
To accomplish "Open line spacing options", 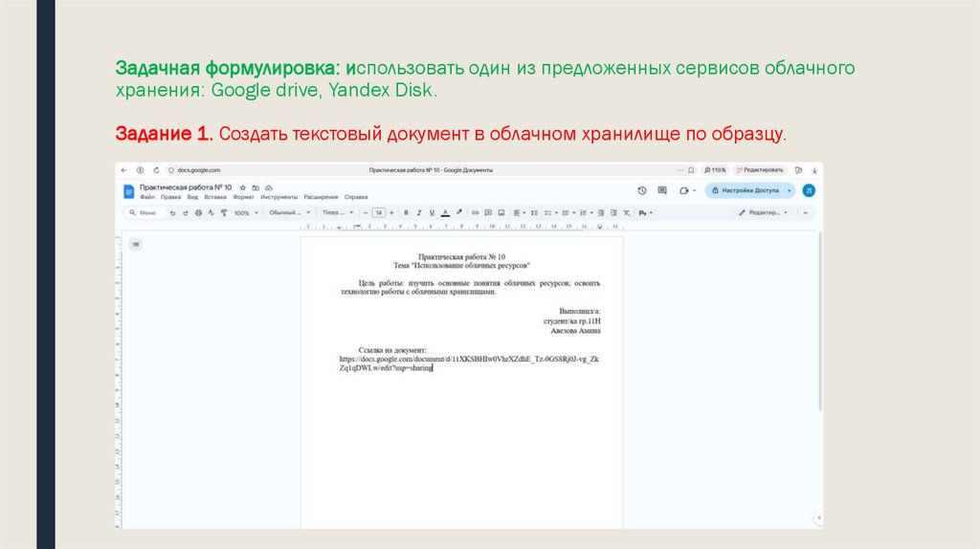I will tap(534, 213).
